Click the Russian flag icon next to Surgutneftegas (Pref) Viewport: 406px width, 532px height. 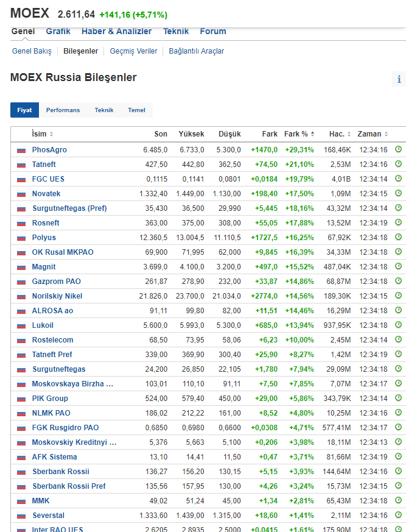pyautogui.click(x=21, y=208)
